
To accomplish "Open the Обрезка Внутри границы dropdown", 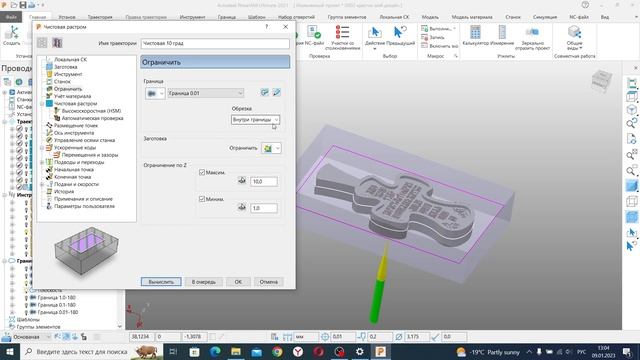I will tap(256, 120).
